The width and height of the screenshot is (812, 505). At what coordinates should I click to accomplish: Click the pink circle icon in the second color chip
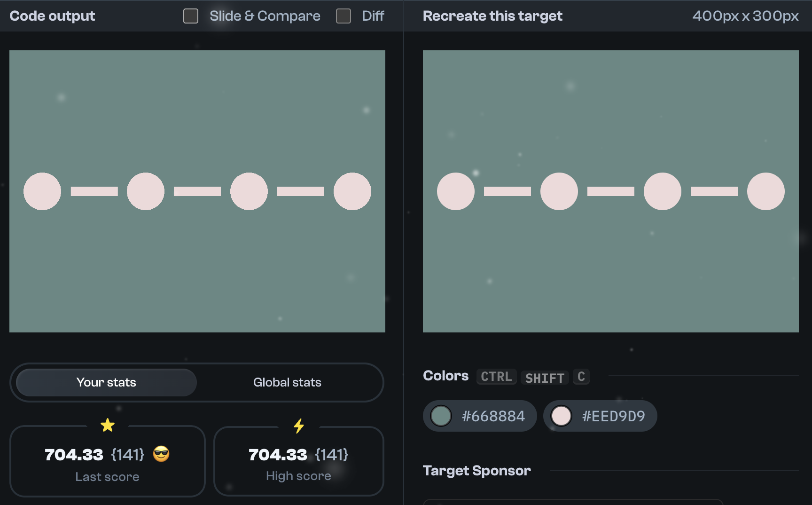[561, 416]
